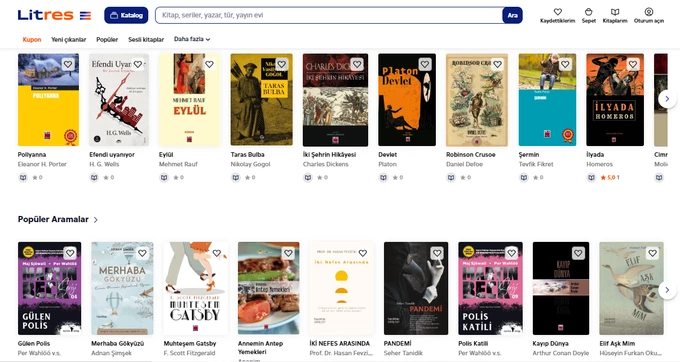Open the Kaydettiklerim saved items icon
This screenshot has height=362, width=680.
(557, 12)
